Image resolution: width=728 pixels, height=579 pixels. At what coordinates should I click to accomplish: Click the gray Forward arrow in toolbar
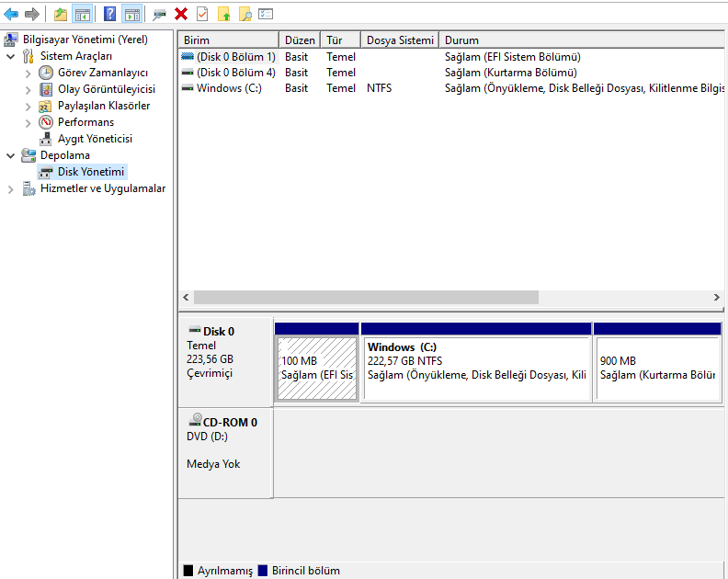[x=31, y=14]
